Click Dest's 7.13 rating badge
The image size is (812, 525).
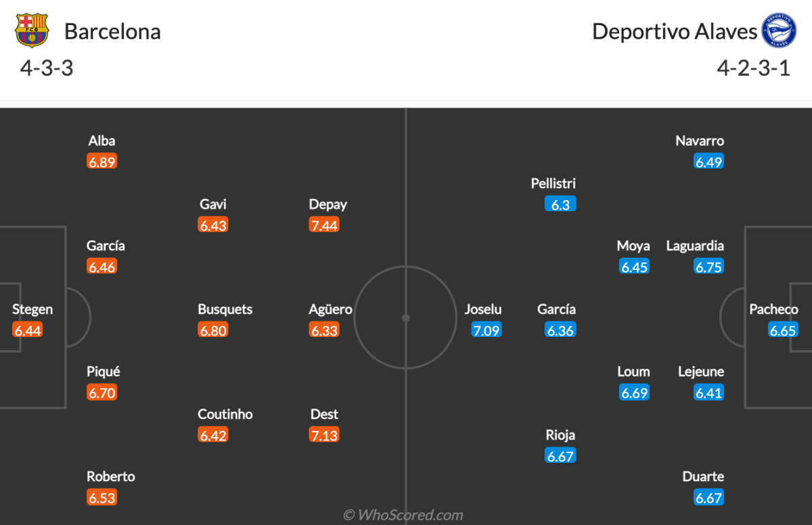pyautogui.click(x=324, y=435)
